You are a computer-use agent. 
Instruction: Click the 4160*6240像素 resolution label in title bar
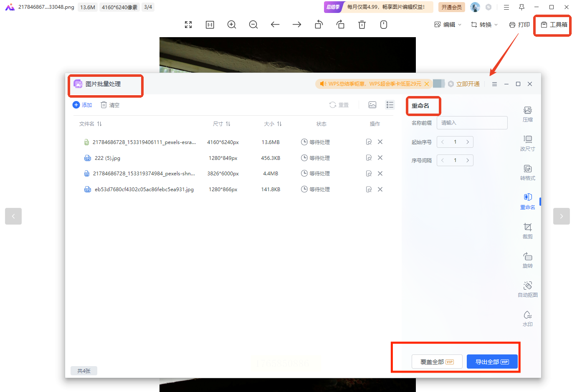[120, 7]
